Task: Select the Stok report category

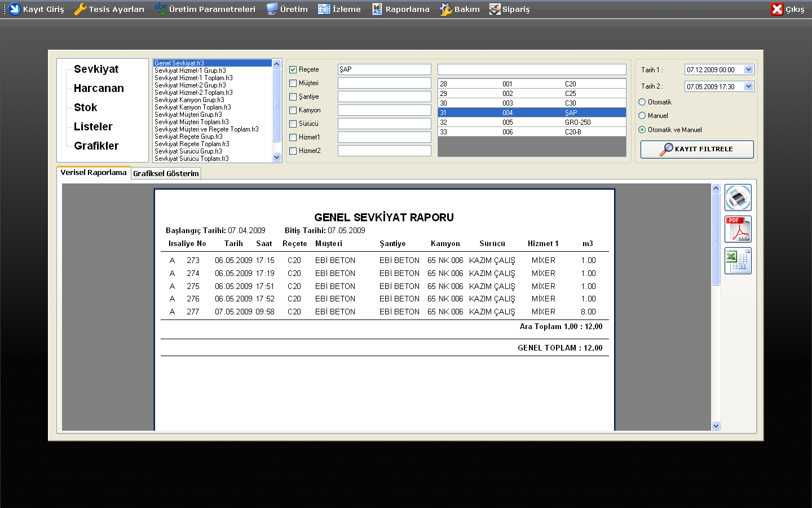Action: (x=86, y=108)
